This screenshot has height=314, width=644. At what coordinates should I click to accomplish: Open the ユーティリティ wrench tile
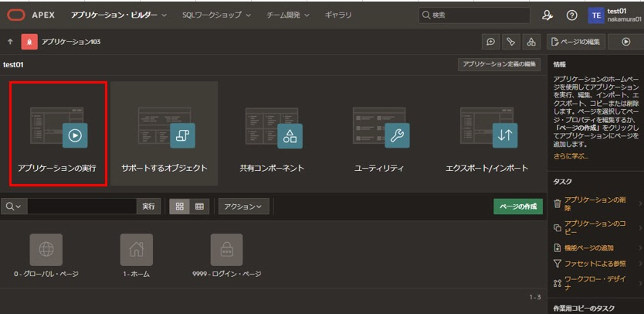(378, 133)
